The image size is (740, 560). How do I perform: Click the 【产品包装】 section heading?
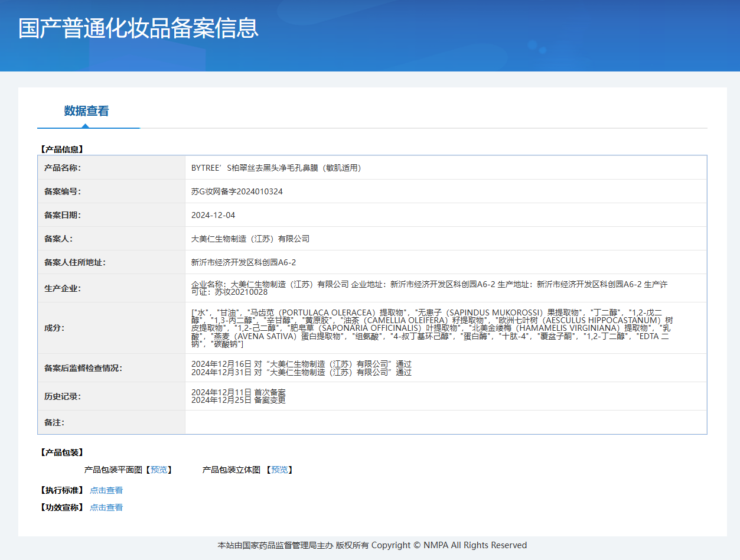(61, 452)
